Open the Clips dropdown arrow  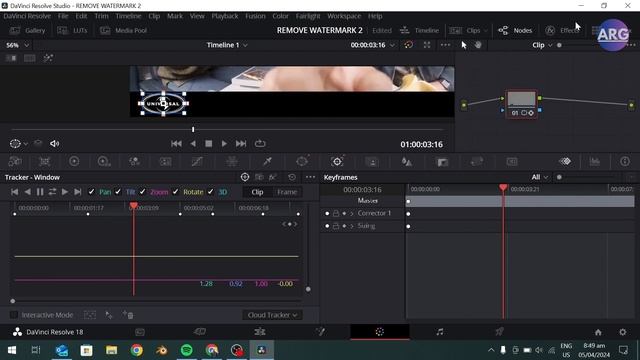point(486,31)
